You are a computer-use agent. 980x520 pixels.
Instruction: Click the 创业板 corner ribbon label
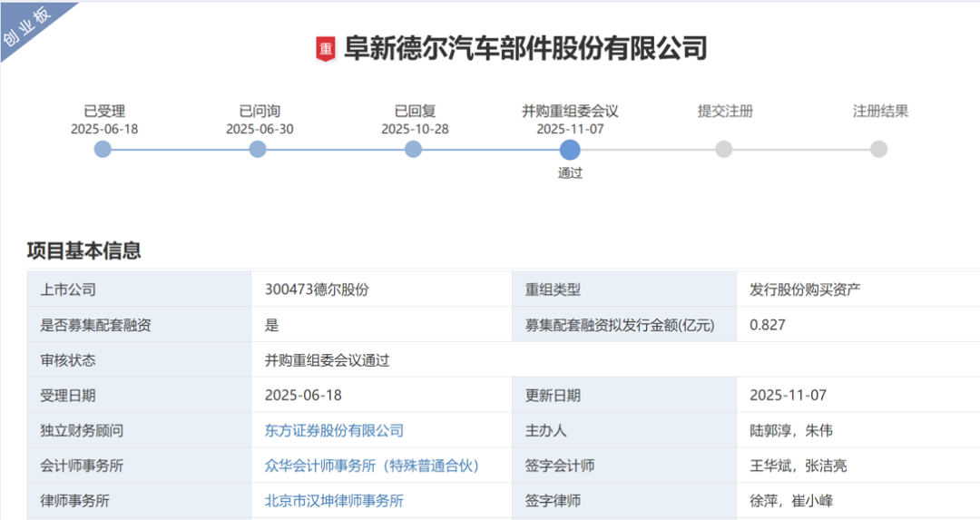(x=27, y=26)
